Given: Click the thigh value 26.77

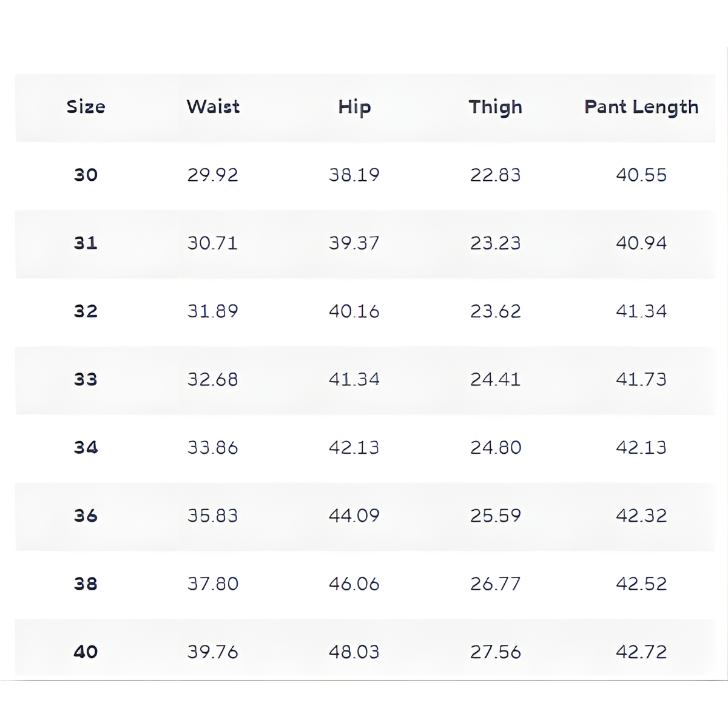Looking at the screenshot, I should coord(495,584).
